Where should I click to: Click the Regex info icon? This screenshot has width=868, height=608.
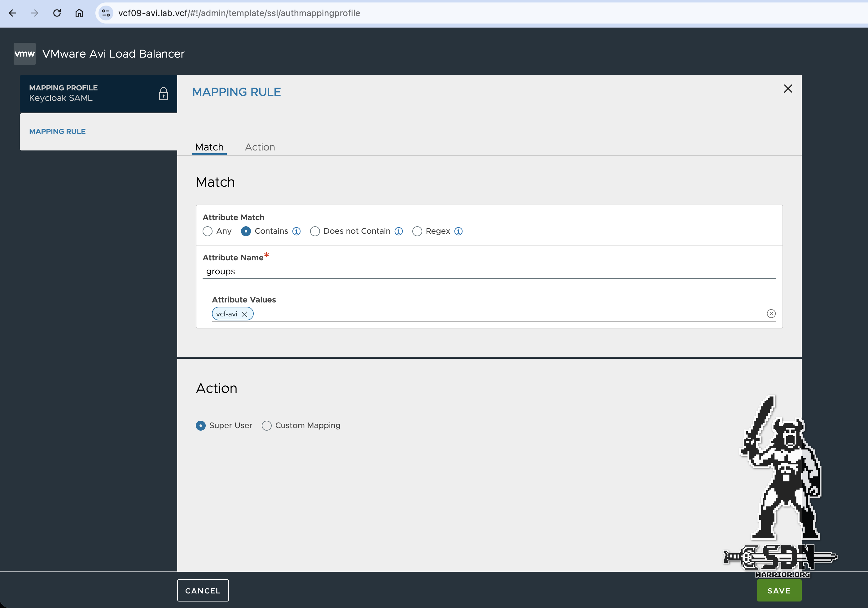click(x=458, y=231)
